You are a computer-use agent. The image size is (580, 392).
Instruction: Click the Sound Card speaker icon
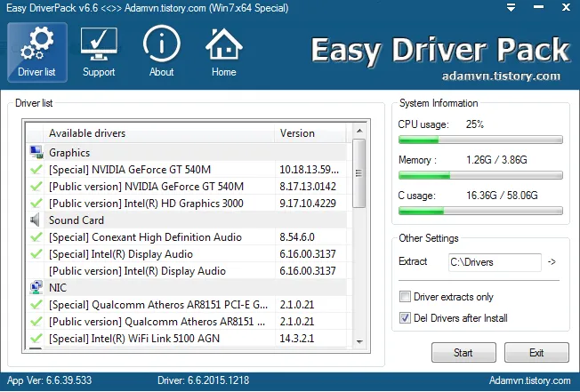click(x=36, y=220)
